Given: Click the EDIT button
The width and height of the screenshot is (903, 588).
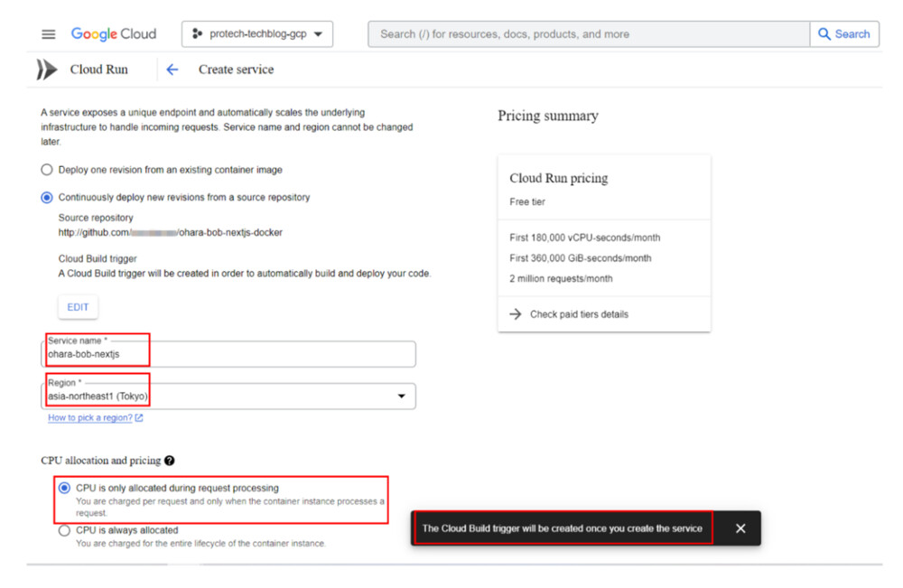Looking at the screenshot, I should click(x=79, y=307).
